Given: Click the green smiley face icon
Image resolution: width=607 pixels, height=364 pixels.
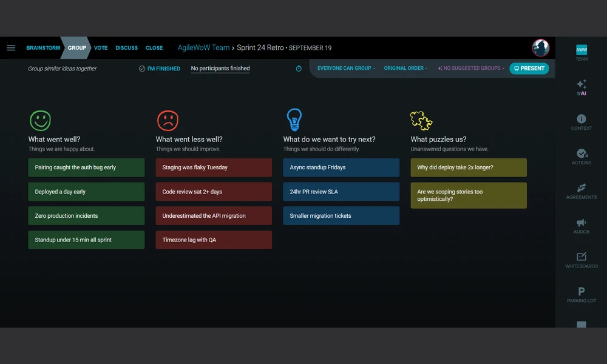Looking at the screenshot, I should pyautogui.click(x=40, y=120).
